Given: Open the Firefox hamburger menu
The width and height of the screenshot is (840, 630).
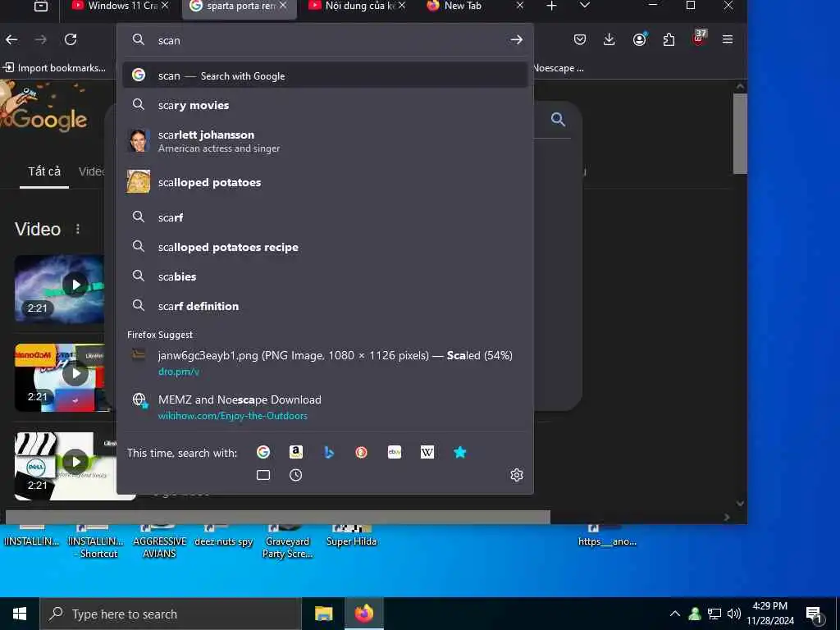Looking at the screenshot, I should 728,39.
